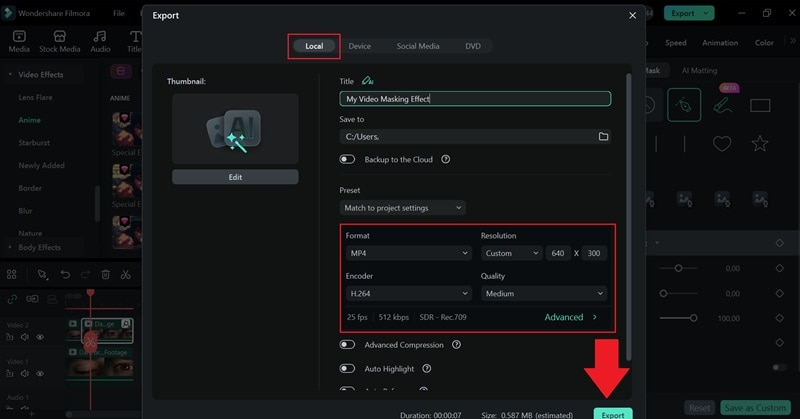
Task: Switch to the Local export tab
Action: (314, 46)
